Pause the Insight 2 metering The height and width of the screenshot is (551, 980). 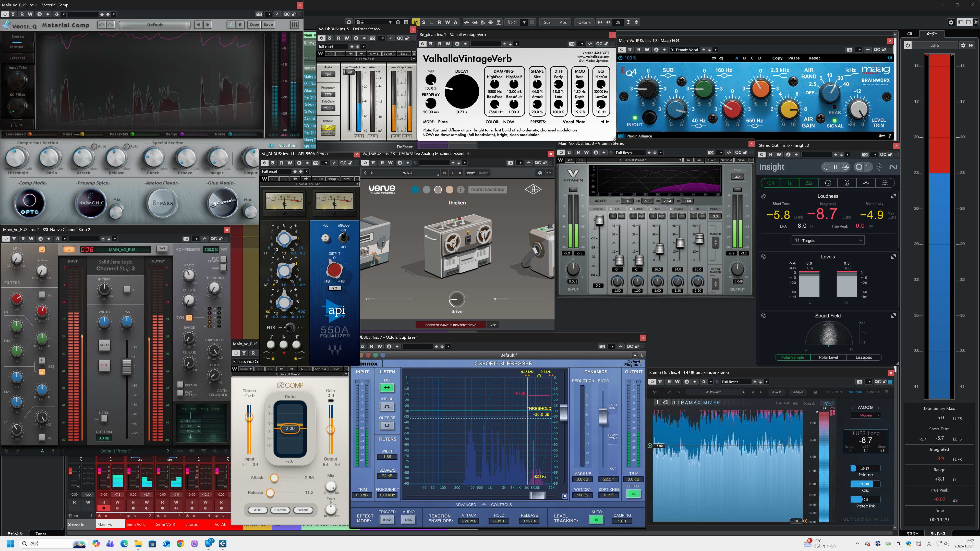click(x=836, y=167)
